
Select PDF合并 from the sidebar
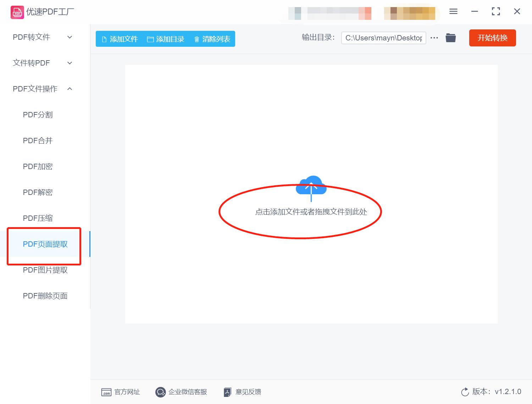37,140
